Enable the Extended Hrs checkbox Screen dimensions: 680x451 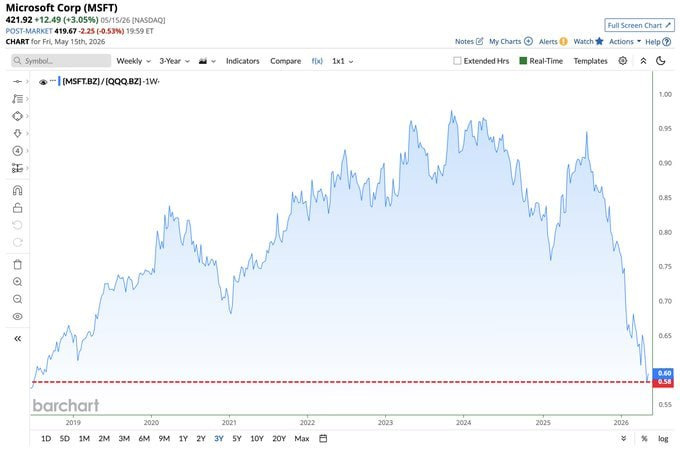[457, 61]
